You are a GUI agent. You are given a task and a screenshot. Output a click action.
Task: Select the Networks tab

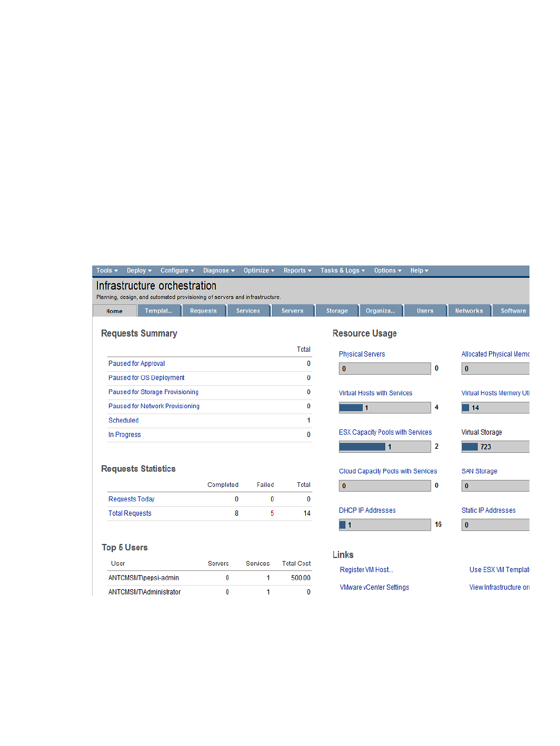pyautogui.click(x=469, y=311)
